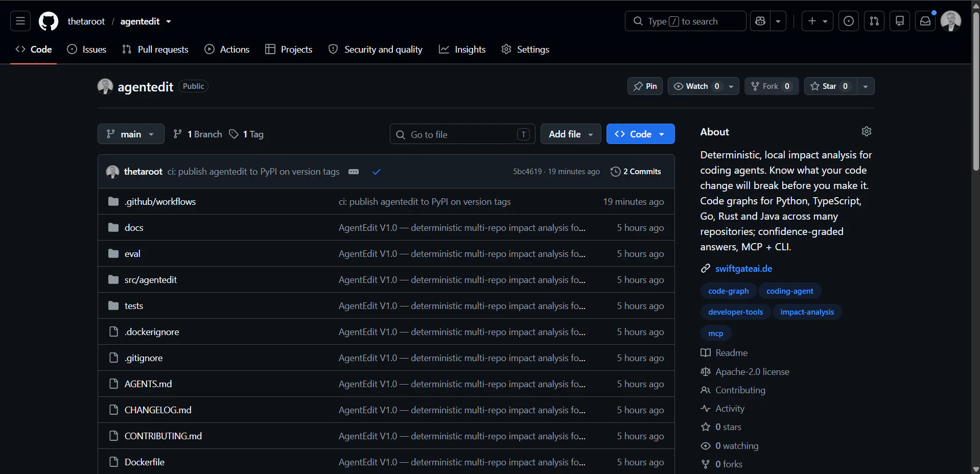Viewport: 980px width, 474px height.
Task: Expand the commit message ellipsis
Action: click(x=354, y=172)
